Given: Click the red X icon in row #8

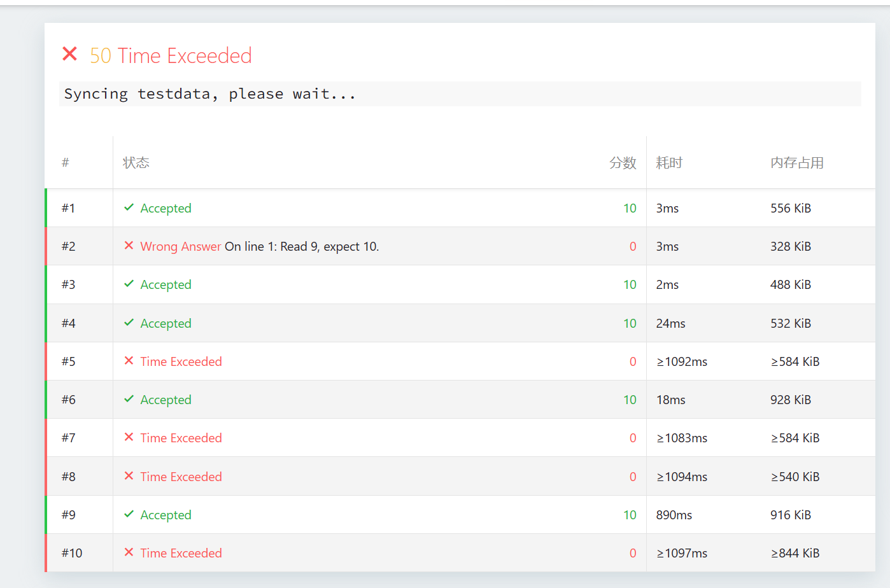Looking at the screenshot, I should pos(129,476).
